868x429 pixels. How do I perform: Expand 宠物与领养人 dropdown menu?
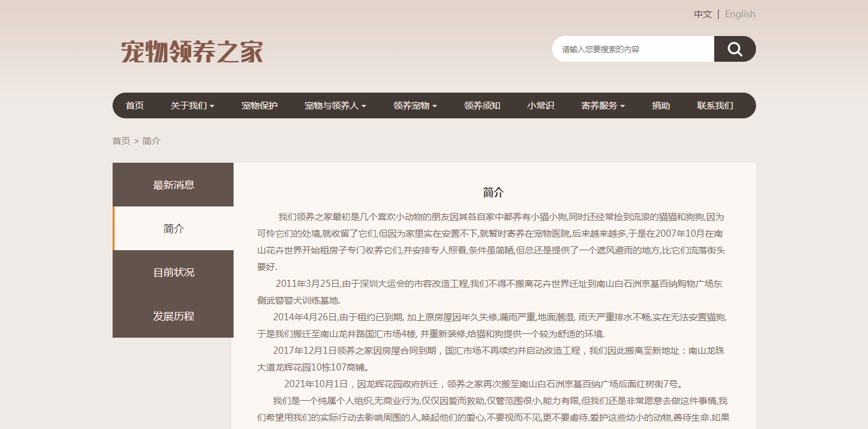point(335,105)
